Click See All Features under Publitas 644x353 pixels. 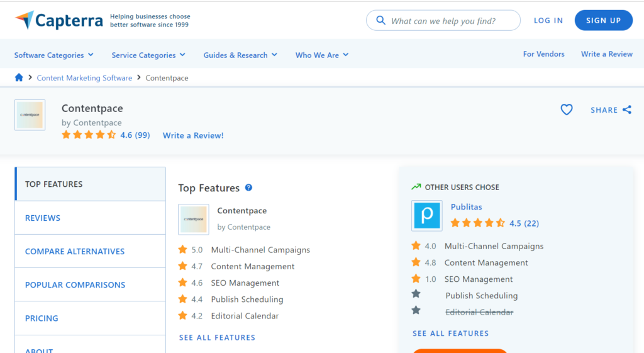[450, 333]
